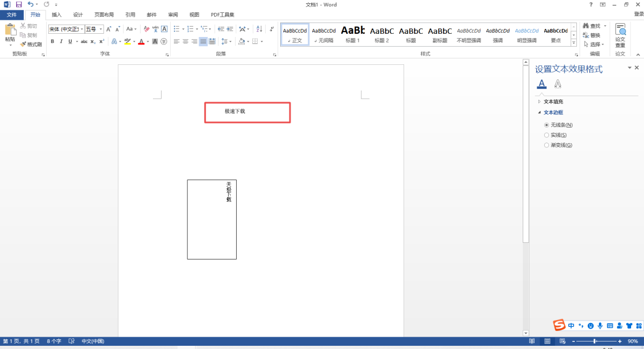644x349 pixels.
Task: Select the 渐变线(G) gradient line option
Action: tap(546, 145)
